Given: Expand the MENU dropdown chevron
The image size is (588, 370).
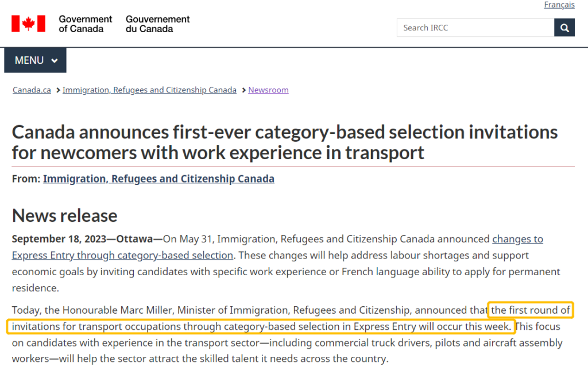Looking at the screenshot, I should click(x=55, y=61).
